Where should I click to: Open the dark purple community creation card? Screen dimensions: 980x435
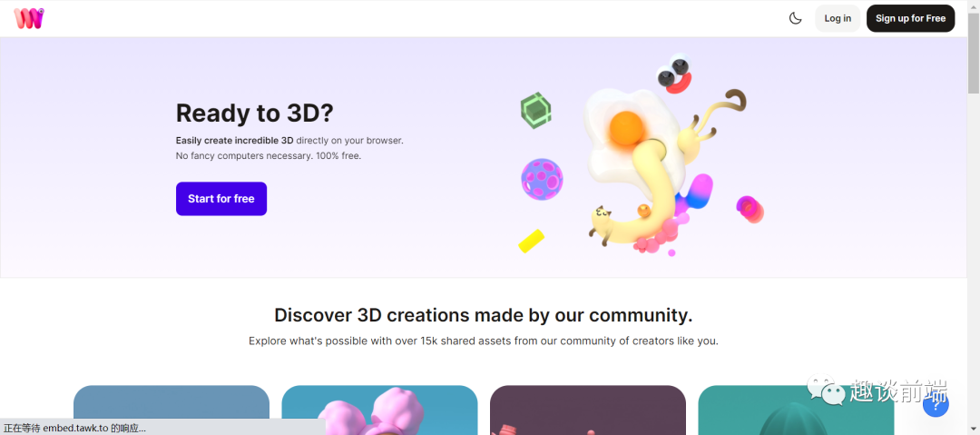pos(587,410)
